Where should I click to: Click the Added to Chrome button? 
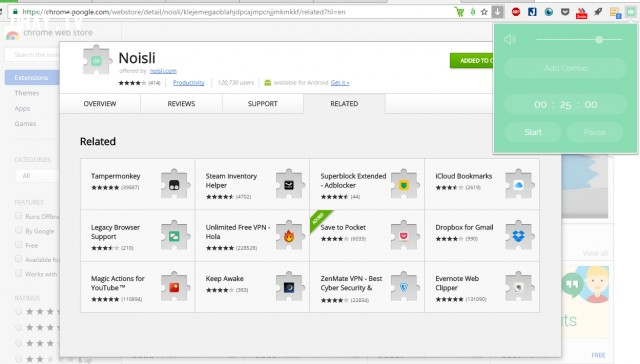click(471, 60)
